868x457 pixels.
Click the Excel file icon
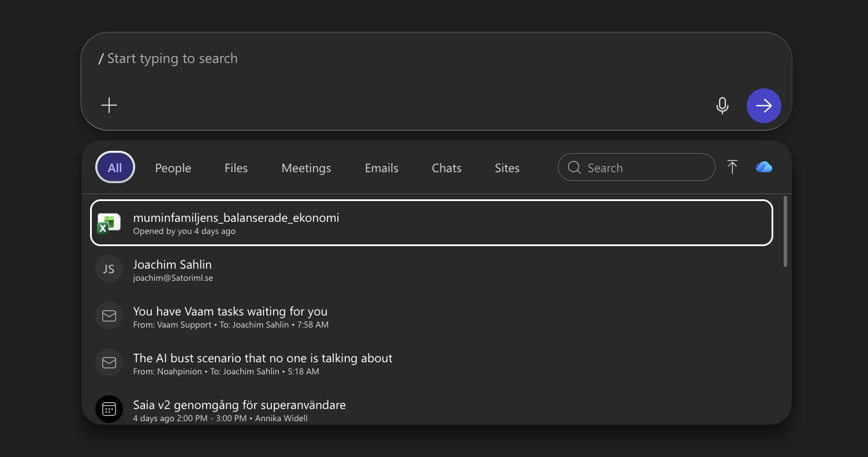pos(109,224)
